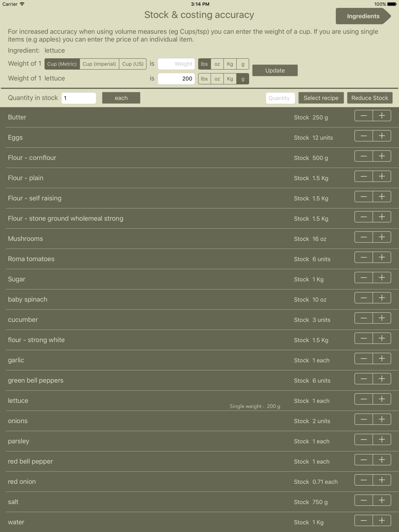Viewport: 399px width, 532px height.
Task: Increase red onion stock with plus
Action: [x=382, y=480]
